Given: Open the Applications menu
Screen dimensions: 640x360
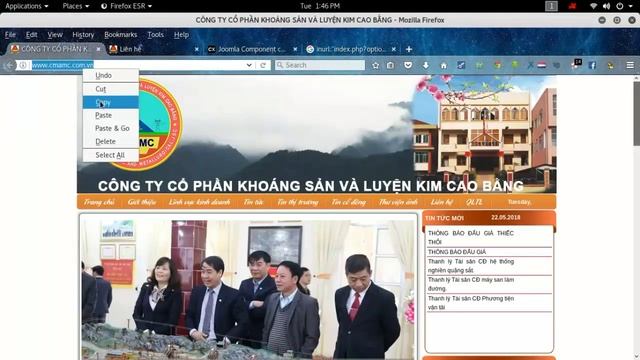Looking at the screenshot, I should tap(27, 6).
